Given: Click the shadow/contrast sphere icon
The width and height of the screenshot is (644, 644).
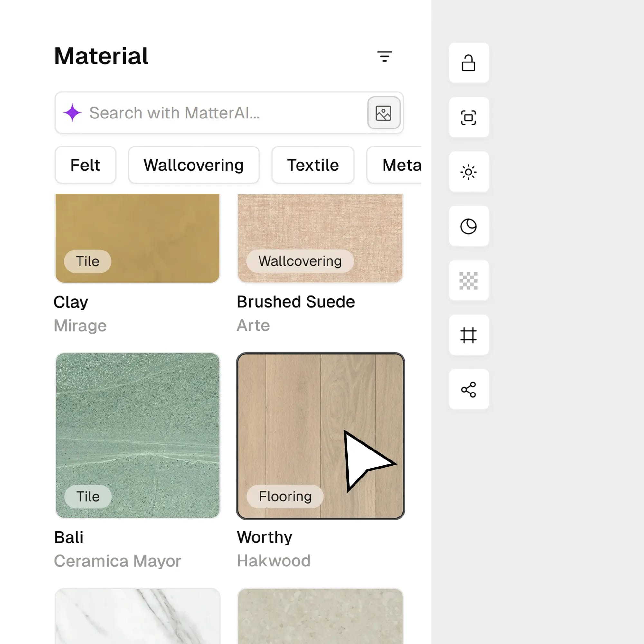Looking at the screenshot, I should coord(469,227).
